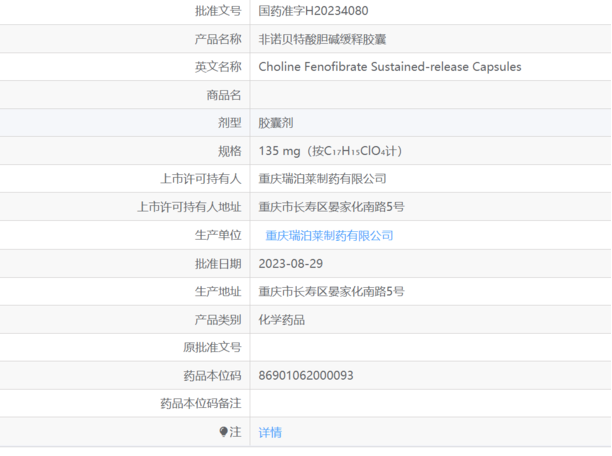Click the approval date 2023-08-29
This screenshot has height=456, width=612.
(x=291, y=264)
